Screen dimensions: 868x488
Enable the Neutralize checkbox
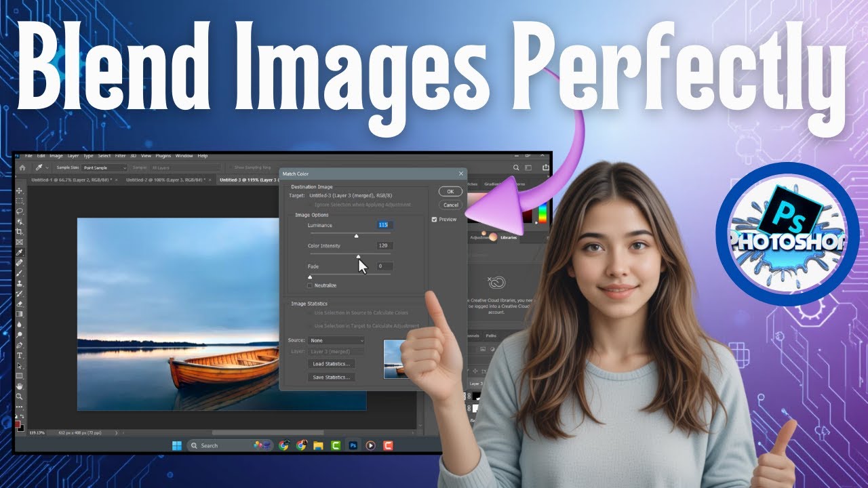[310, 285]
